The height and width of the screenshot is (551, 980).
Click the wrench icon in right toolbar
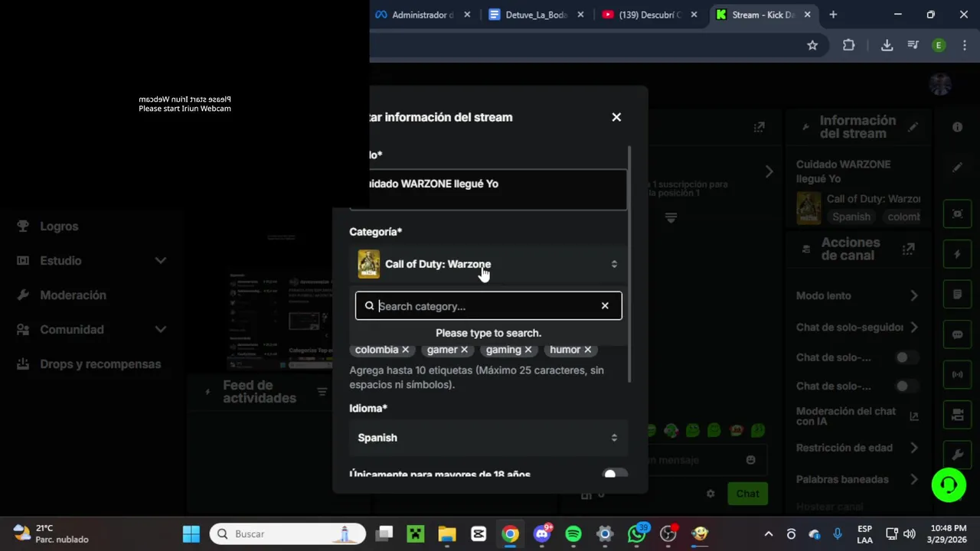pyautogui.click(x=957, y=454)
